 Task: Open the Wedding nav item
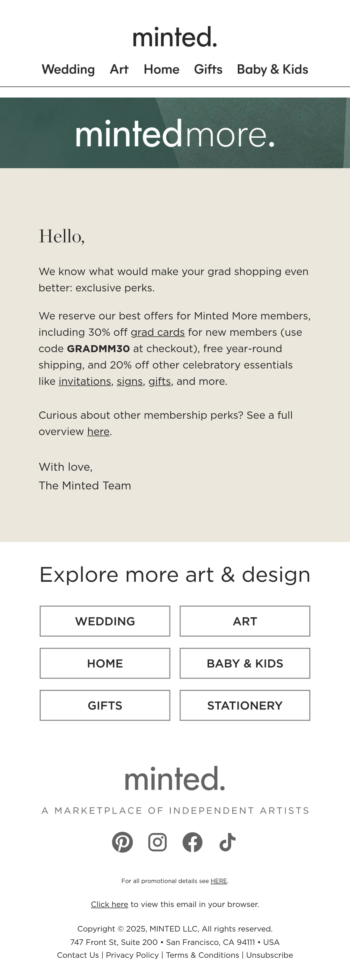[x=68, y=69]
